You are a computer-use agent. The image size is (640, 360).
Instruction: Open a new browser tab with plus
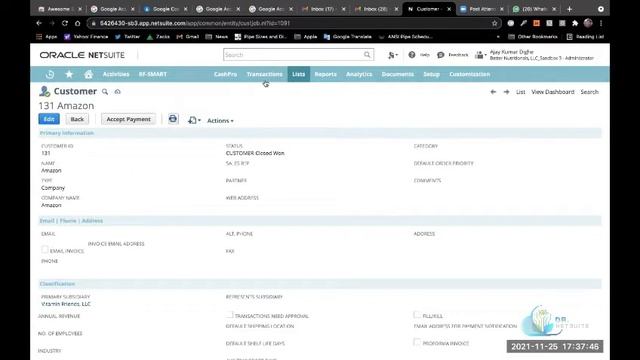[x=569, y=9]
